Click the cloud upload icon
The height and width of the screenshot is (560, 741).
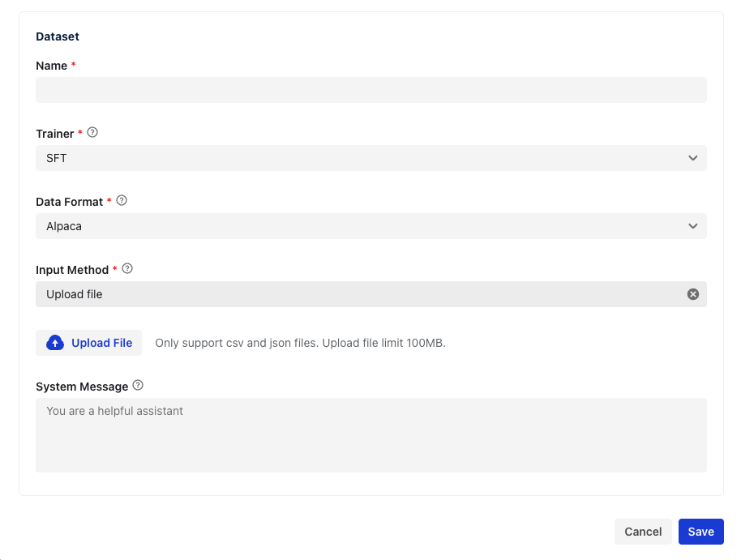55,343
